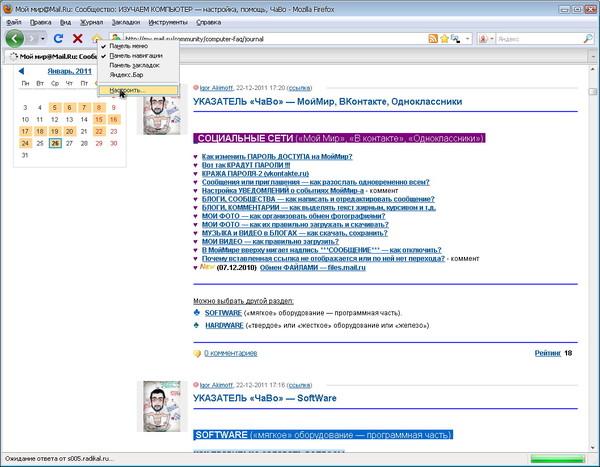Click the magnifier search icon

(x=588, y=39)
